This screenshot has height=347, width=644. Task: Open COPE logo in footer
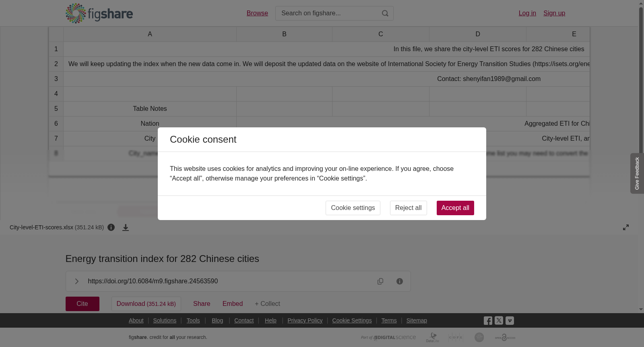[456, 337]
